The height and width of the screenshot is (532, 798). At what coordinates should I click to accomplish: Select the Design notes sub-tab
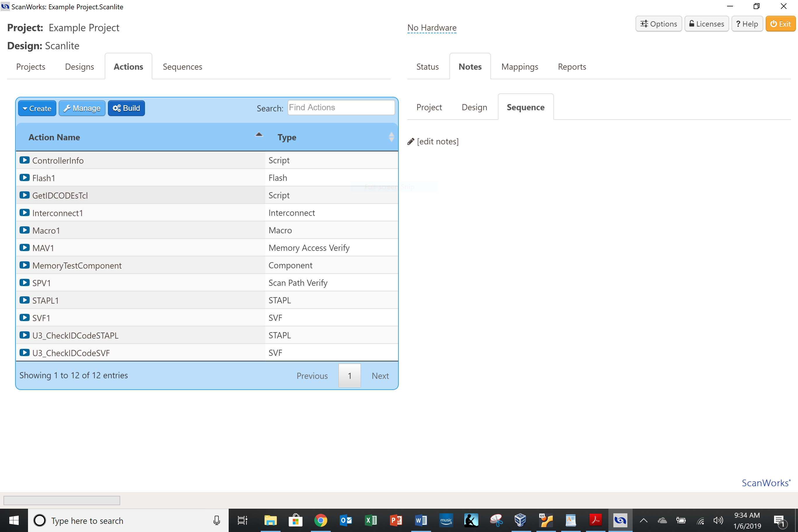tap(474, 107)
